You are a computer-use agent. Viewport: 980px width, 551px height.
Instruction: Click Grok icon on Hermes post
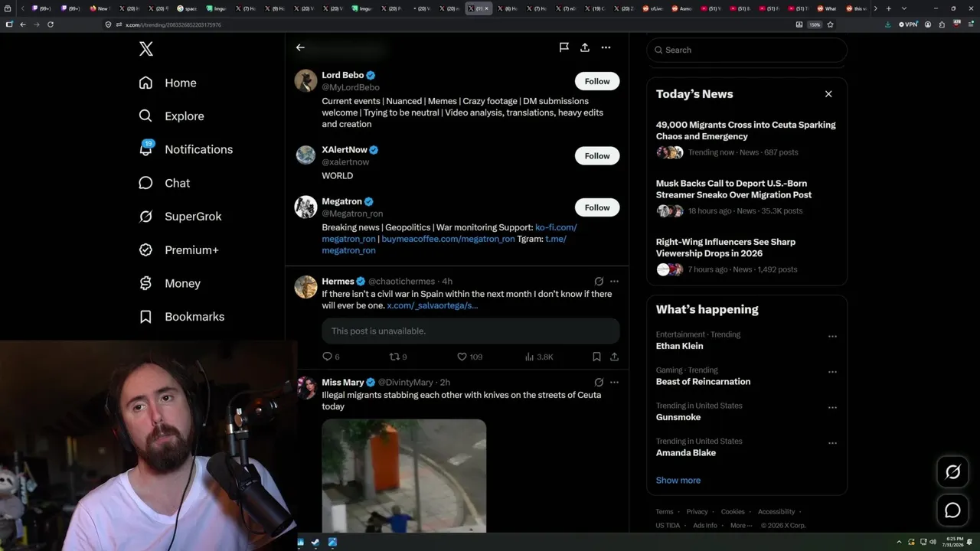pos(599,282)
